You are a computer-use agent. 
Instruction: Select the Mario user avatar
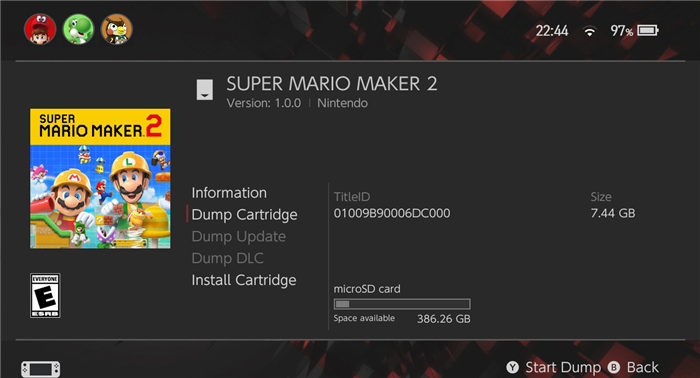40,29
